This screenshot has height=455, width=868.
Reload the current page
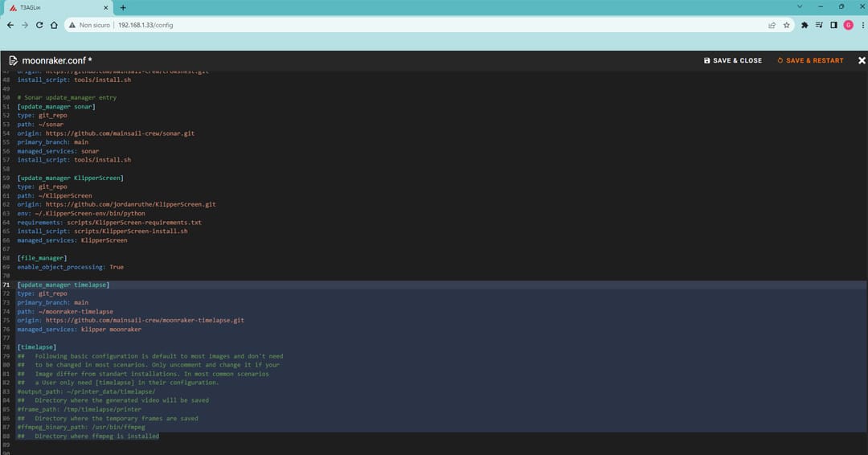pos(39,25)
